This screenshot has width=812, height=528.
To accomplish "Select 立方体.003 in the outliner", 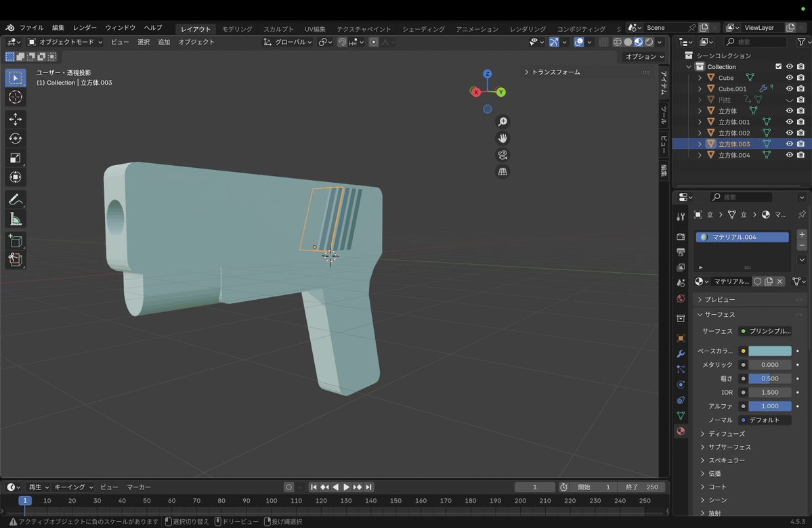I will point(734,144).
